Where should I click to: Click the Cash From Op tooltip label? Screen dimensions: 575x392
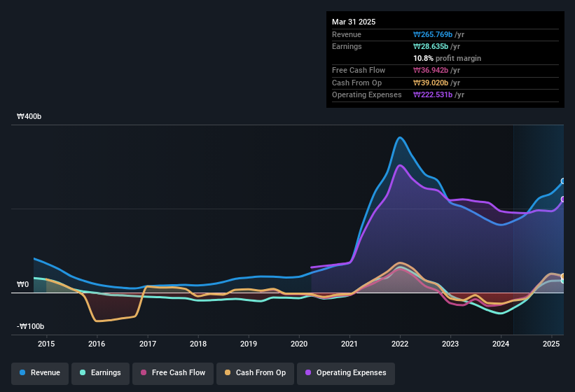click(x=356, y=83)
